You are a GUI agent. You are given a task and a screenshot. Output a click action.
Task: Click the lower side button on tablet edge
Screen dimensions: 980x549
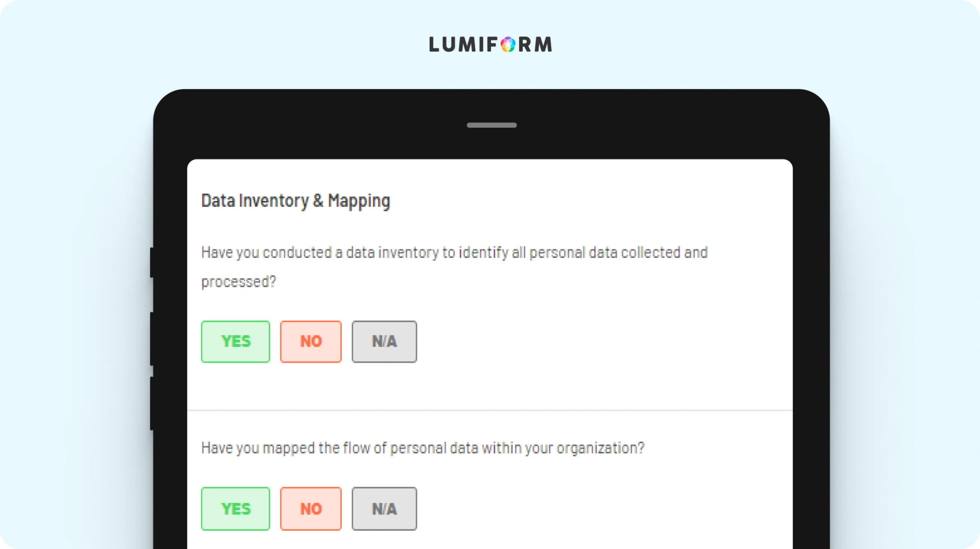[152, 403]
